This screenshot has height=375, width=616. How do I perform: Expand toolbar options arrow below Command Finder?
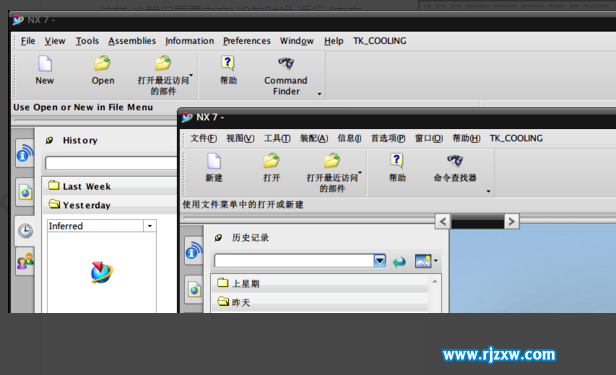click(x=319, y=94)
